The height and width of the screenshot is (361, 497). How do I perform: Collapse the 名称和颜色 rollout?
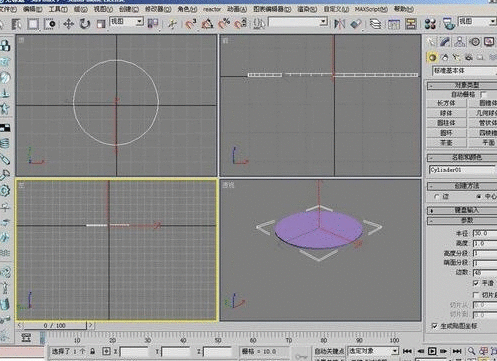point(462,157)
